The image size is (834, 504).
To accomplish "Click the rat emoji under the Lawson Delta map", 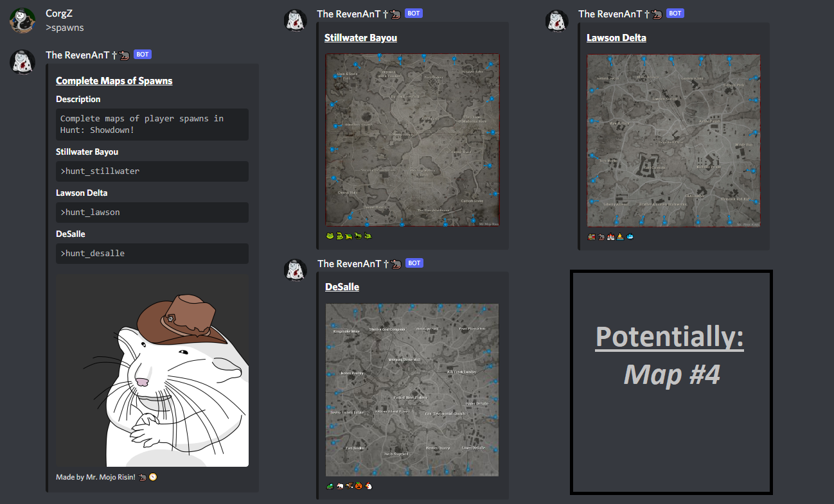I will [x=601, y=236].
